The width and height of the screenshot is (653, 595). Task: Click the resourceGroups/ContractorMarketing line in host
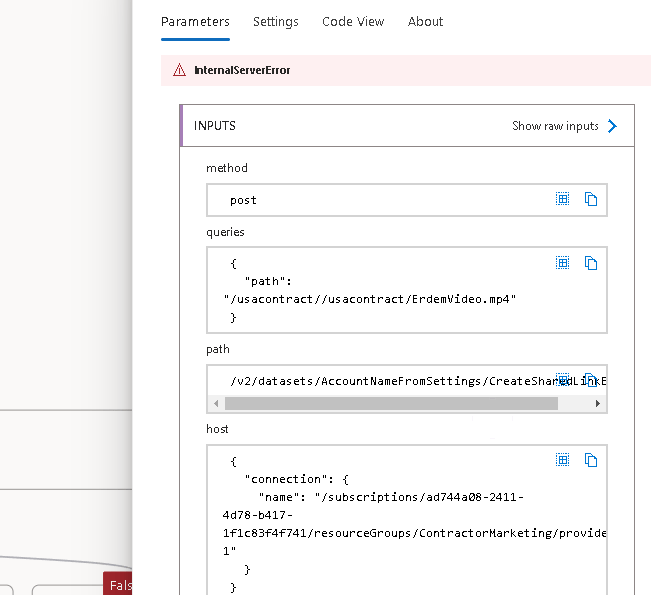coord(414,533)
